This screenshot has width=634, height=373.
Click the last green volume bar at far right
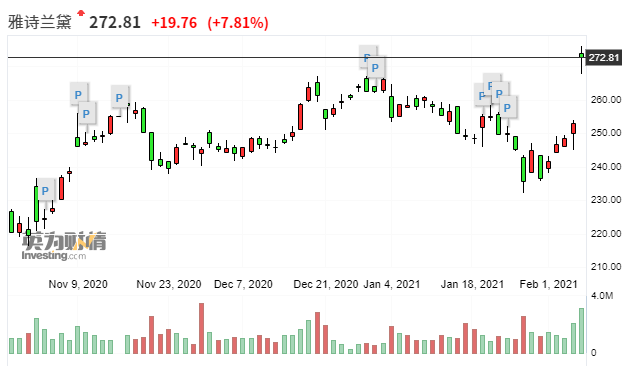[581, 331]
